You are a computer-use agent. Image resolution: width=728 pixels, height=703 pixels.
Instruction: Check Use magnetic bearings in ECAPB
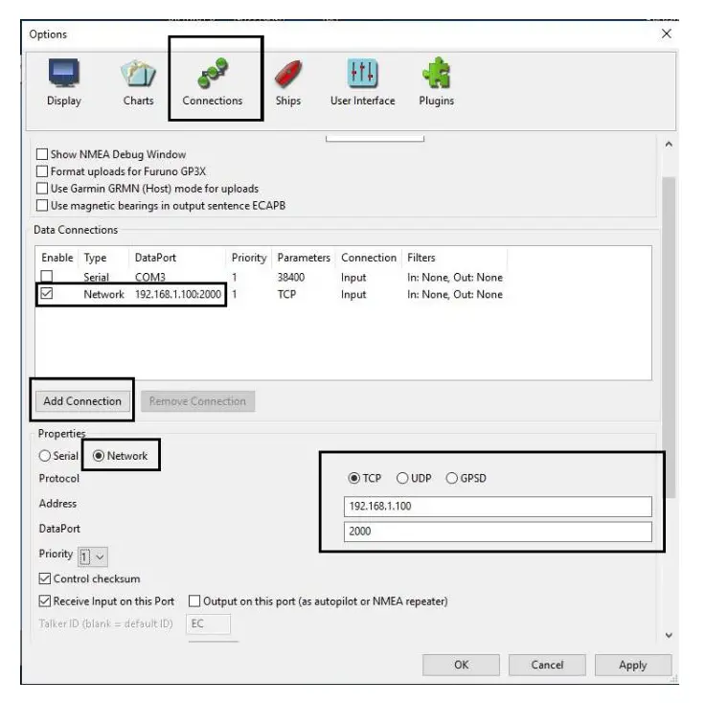(x=42, y=205)
